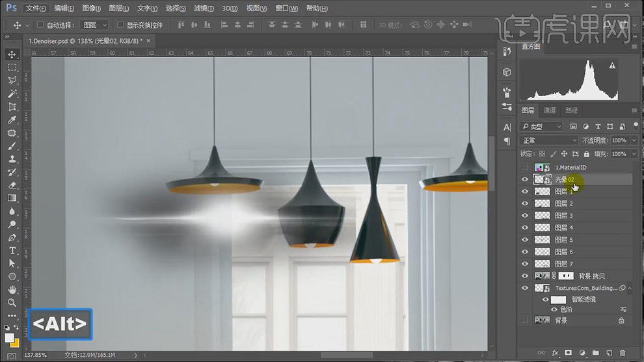Open the blend mode 正常 dropdown
This screenshot has height=362, width=644.
pos(548,140)
